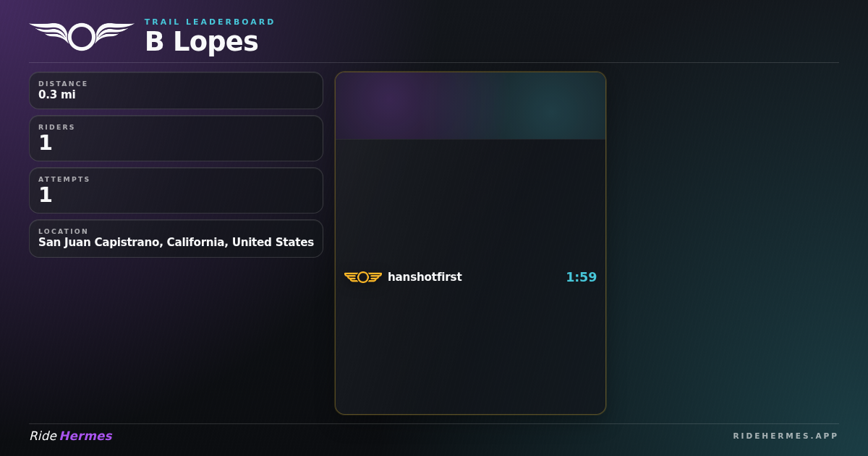Click the Attempts count card
Viewport: 868px width, 456px height.
pyautogui.click(x=176, y=190)
